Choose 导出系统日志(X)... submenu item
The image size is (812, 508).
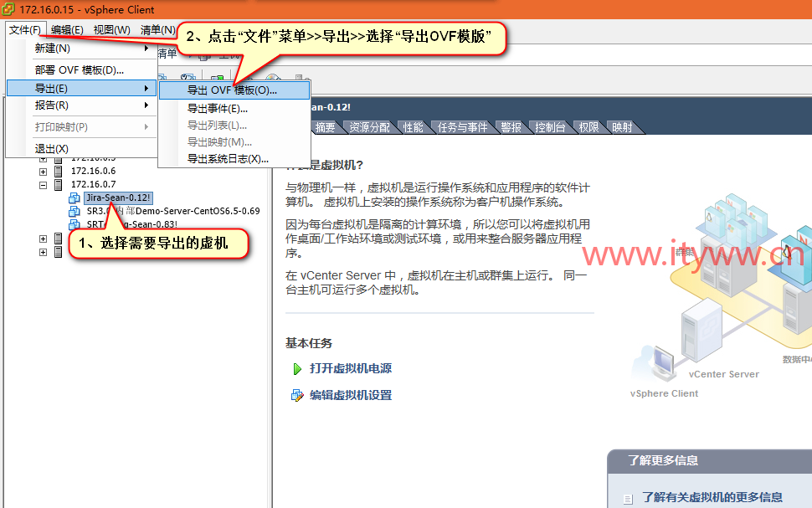coord(234,159)
